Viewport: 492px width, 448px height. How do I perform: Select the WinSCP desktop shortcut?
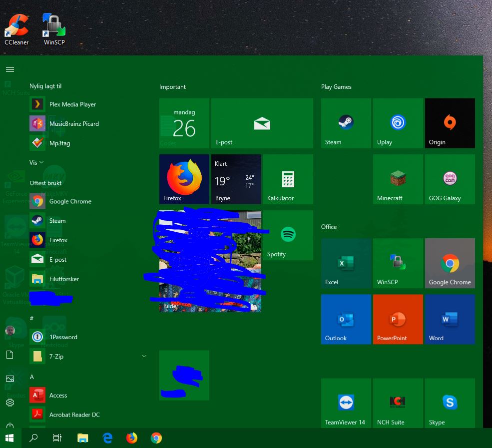(54, 30)
